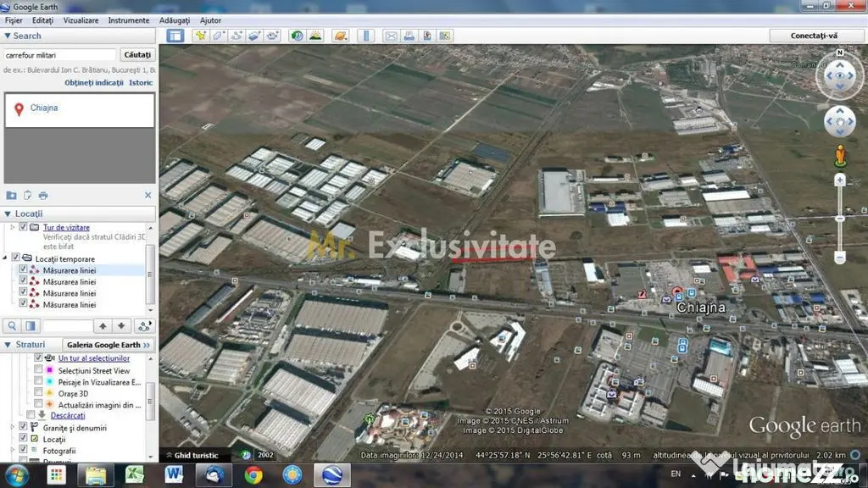Click the Căutați search button
Image resolution: width=868 pixels, height=488 pixels.
[x=137, y=55]
